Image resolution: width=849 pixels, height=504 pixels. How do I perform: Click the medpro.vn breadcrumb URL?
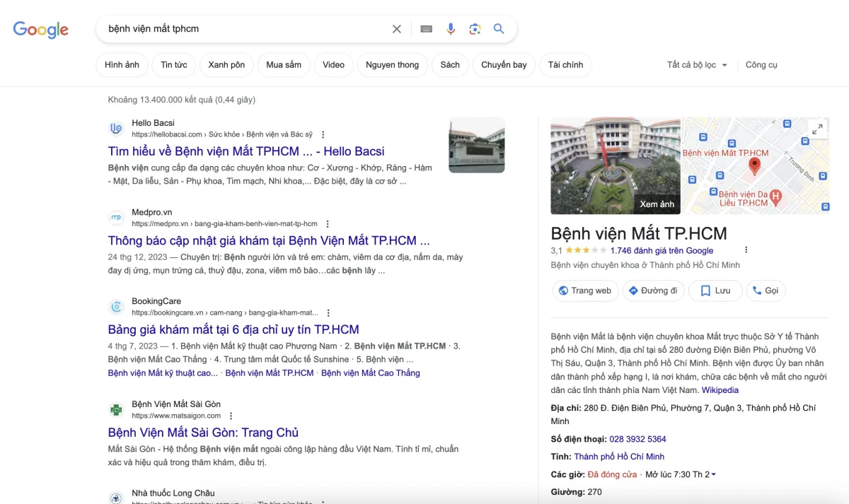(x=224, y=224)
